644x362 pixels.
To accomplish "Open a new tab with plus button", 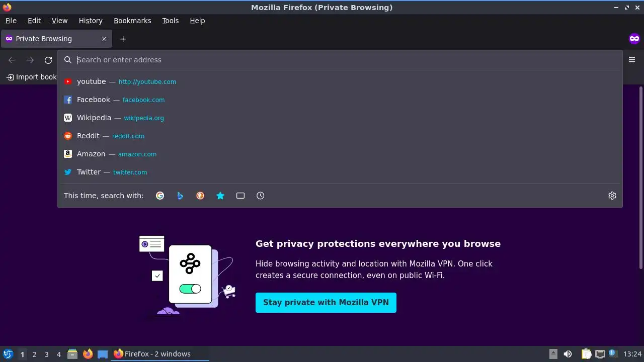I will 123,39.
